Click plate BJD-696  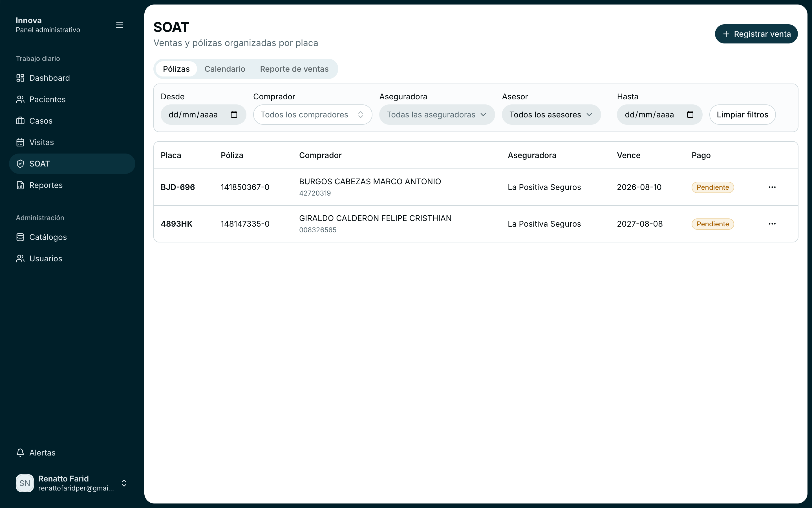click(x=178, y=187)
